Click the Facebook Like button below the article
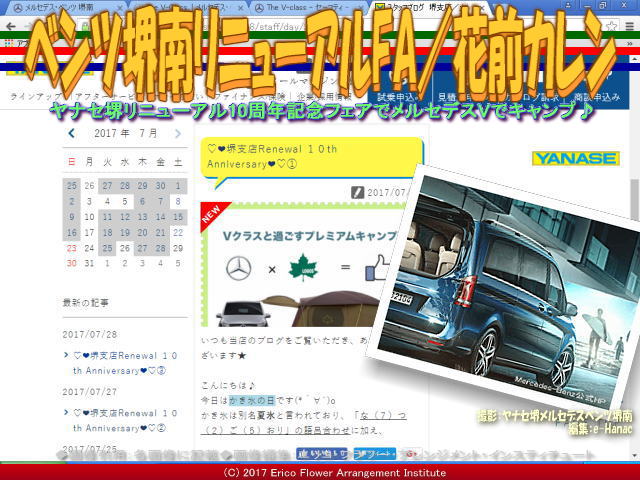 click(x=322, y=453)
